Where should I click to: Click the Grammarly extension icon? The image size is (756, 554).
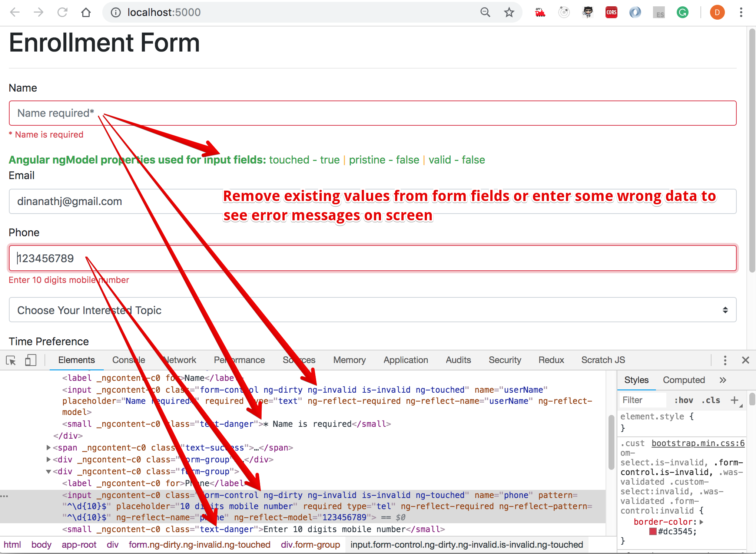(x=682, y=12)
